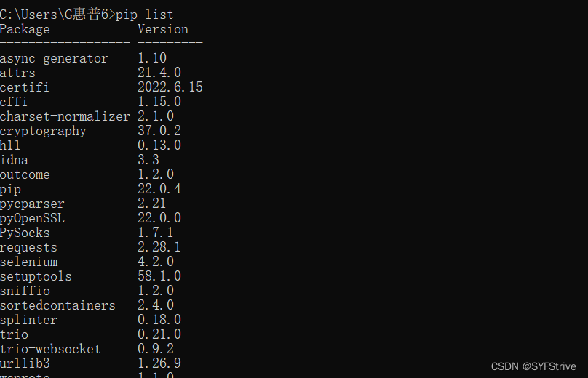Click the CSDN @SYFStrive watermark
This screenshot has height=378, width=588.
[x=533, y=366]
